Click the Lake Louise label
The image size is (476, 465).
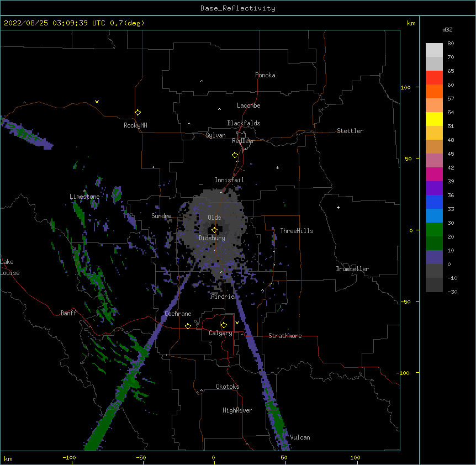tap(9, 267)
